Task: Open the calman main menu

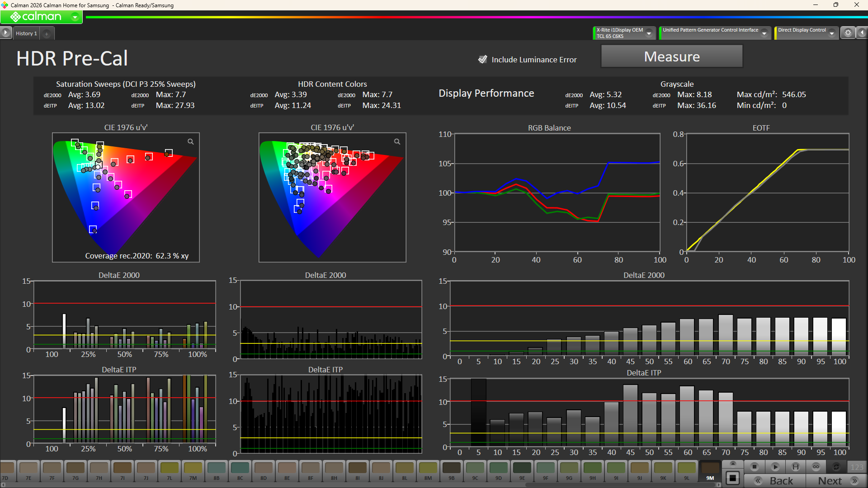Action: pyautogui.click(x=75, y=17)
